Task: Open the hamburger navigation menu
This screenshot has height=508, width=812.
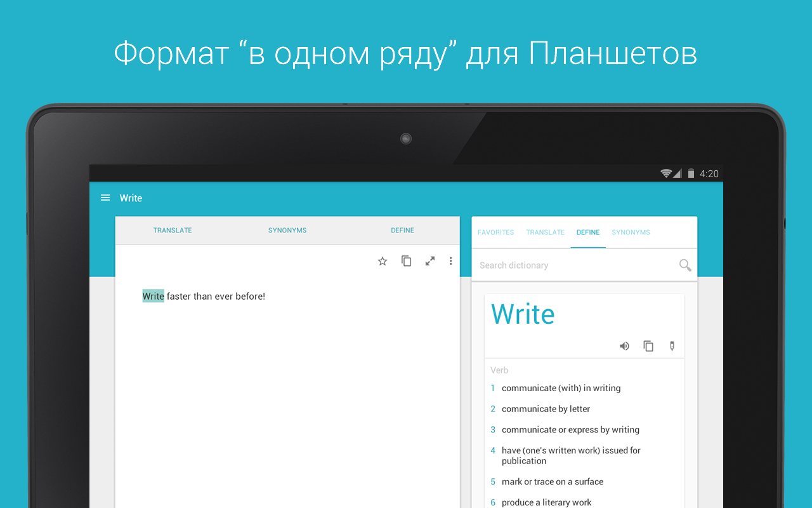Action: click(105, 198)
